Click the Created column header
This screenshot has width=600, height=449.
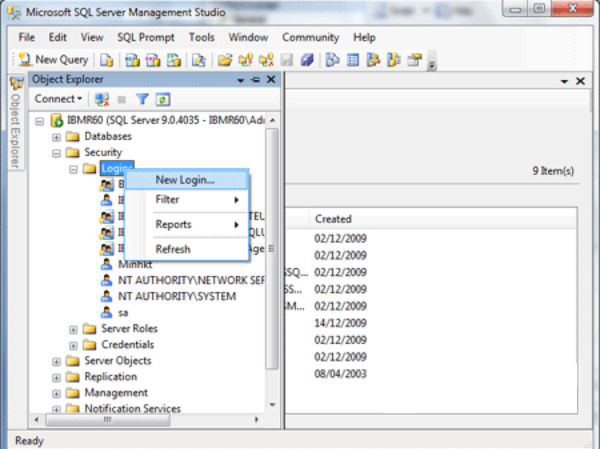[333, 219]
